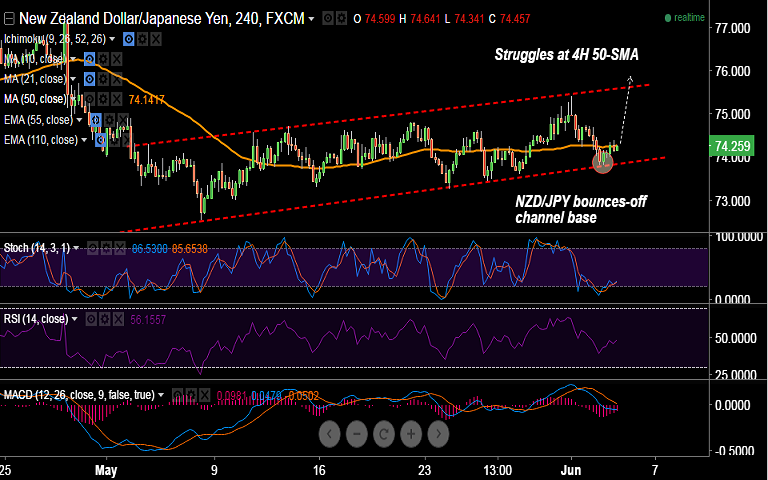This screenshot has height=480, width=768.
Task: Remove the MA (10, close) indicator
Action: pos(117,60)
